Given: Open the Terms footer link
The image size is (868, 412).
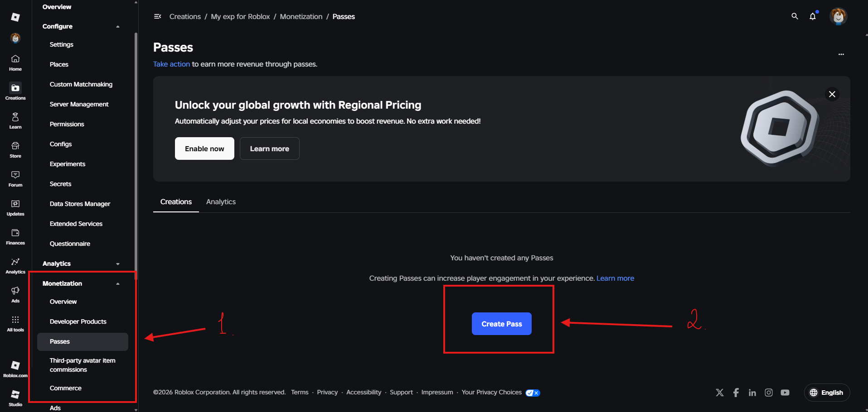Looking at the screenshot, I should pos(300,393).
